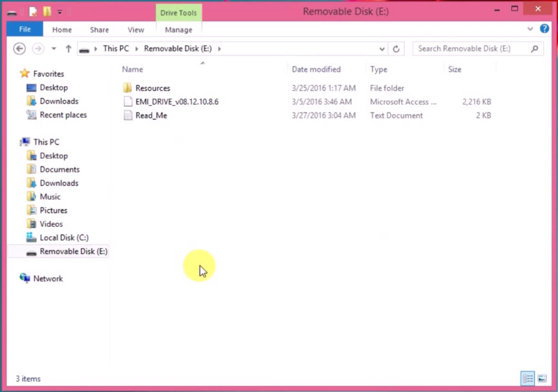Select Favorites in the navigation pane
The image size is (558, 392).
pyautogui.click(x=48, y=74)
